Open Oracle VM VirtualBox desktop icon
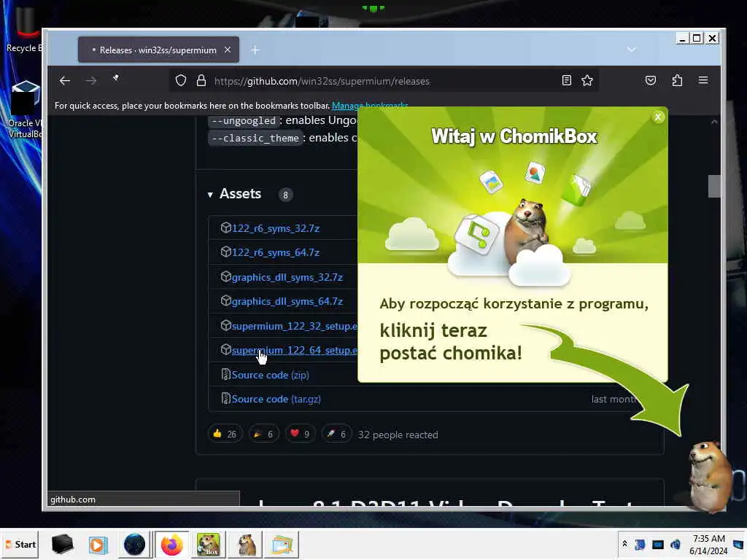The height and width of the screenshot is (560, 747). [x=24, y=109]
